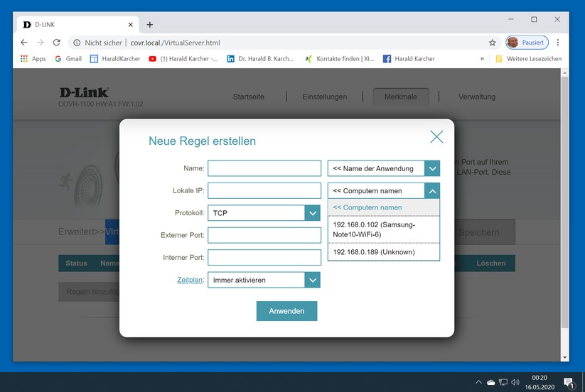
Task: Open the volume icon in system tray
Action: coord(515,382)
